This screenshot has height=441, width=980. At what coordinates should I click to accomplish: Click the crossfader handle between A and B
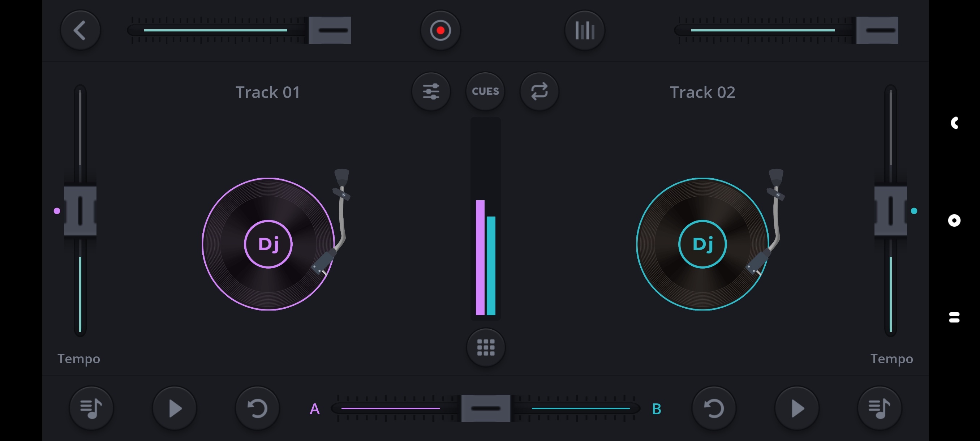point(485,408)
